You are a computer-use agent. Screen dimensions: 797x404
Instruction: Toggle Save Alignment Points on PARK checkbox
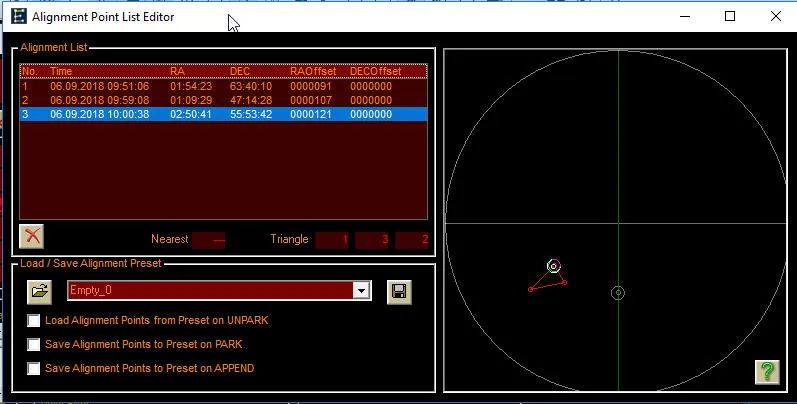coord(35,345)
